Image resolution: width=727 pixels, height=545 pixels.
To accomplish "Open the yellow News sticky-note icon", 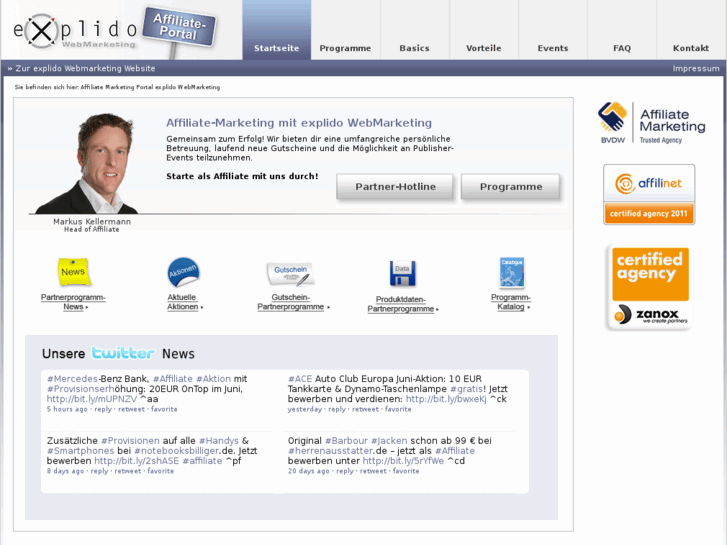I will [x=73, y=271].
